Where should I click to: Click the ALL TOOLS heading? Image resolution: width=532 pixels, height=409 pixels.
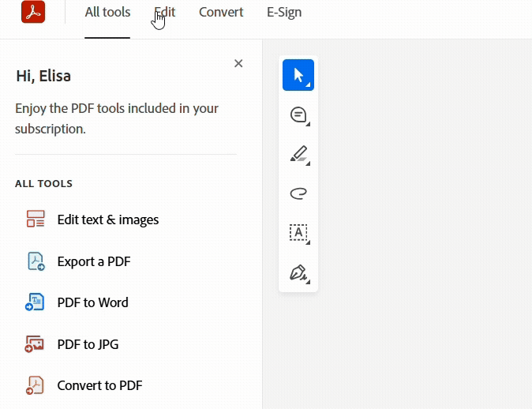pos(43,184)
